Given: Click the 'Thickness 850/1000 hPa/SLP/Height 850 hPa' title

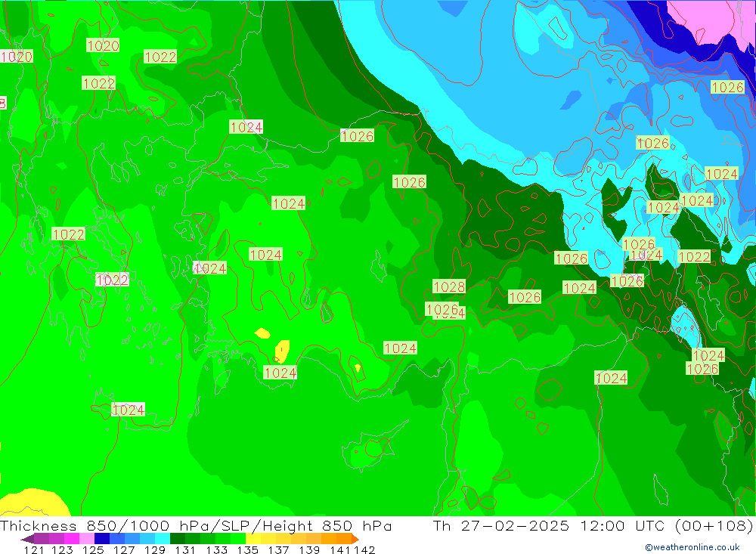Looking at the screenshot, I should [x=196, y=525].
